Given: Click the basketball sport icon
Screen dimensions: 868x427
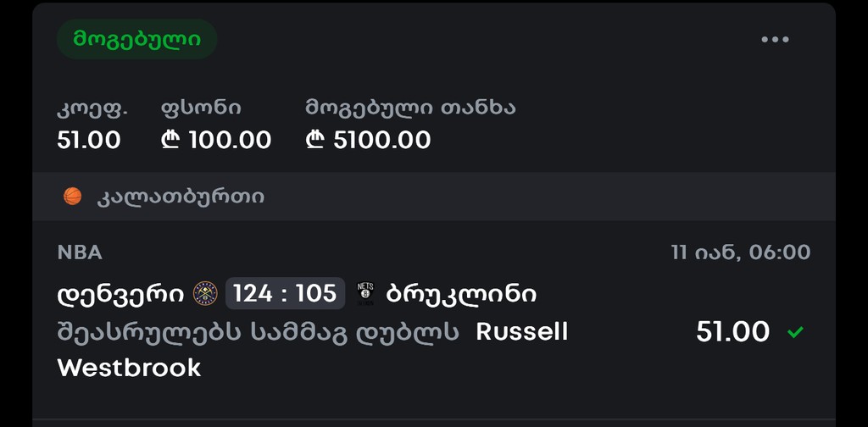Looking at the screenshot, I should 73,197.
